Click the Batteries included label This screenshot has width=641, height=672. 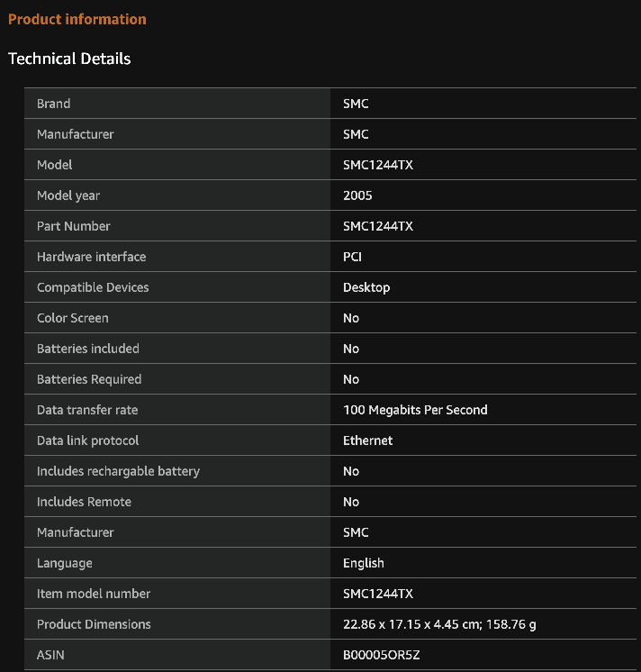pos(88,349)
